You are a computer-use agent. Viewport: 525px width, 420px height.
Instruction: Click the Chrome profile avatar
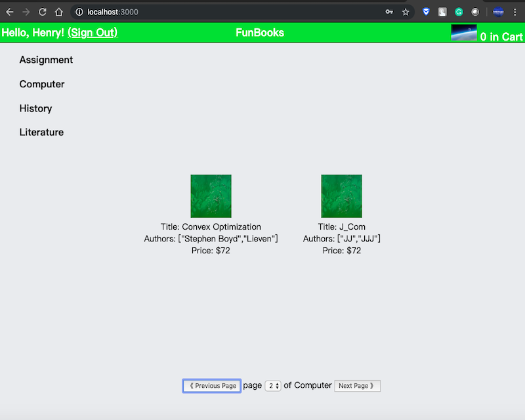click(499, 12)
